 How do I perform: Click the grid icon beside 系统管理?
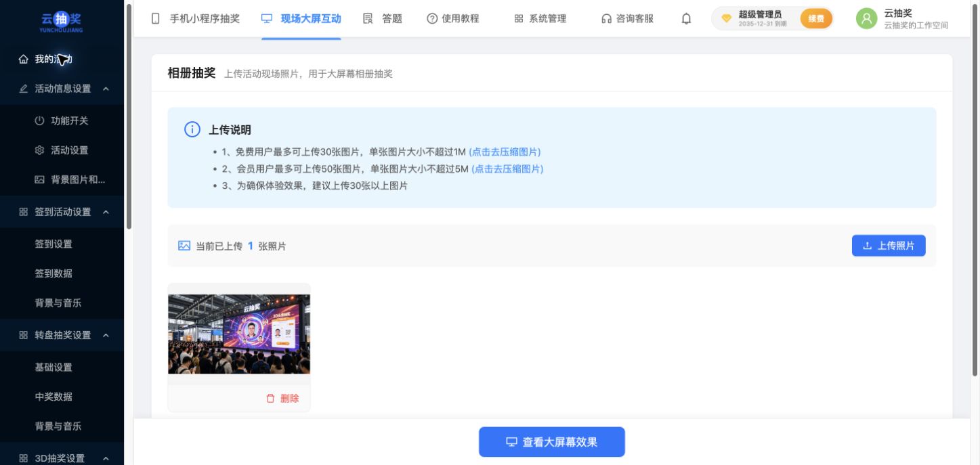coord(519,19)
